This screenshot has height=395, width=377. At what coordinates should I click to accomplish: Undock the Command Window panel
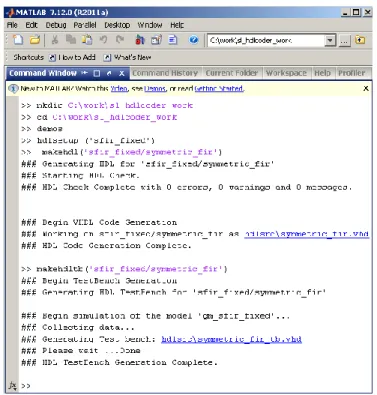(109, 73)
